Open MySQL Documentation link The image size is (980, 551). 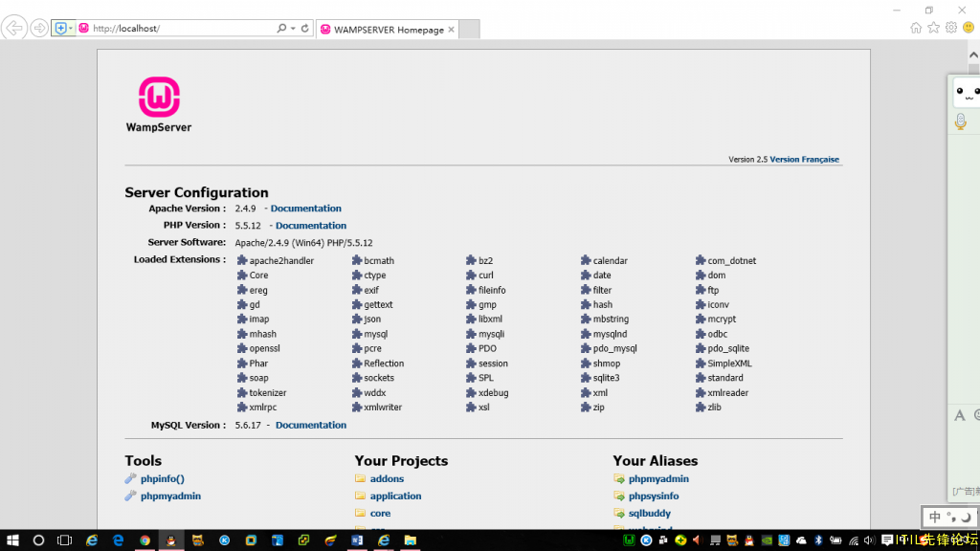(x=311, y=425)
